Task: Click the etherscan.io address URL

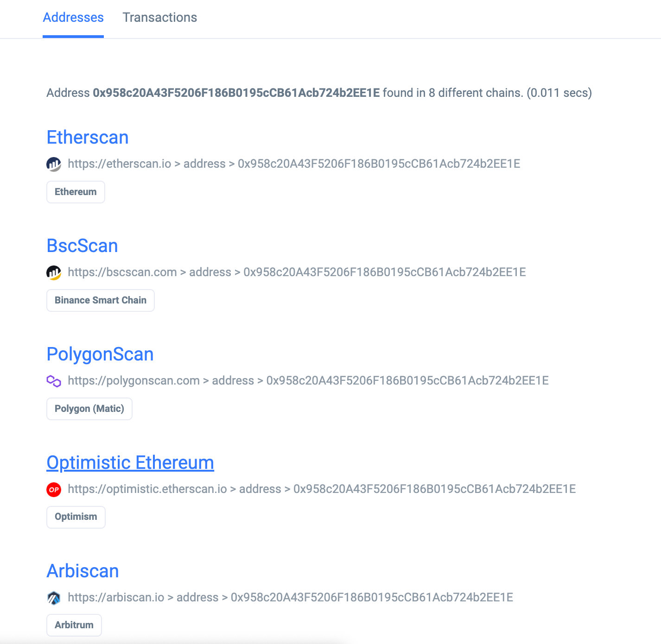Action: pyautogui.click(x=294, y=164)
